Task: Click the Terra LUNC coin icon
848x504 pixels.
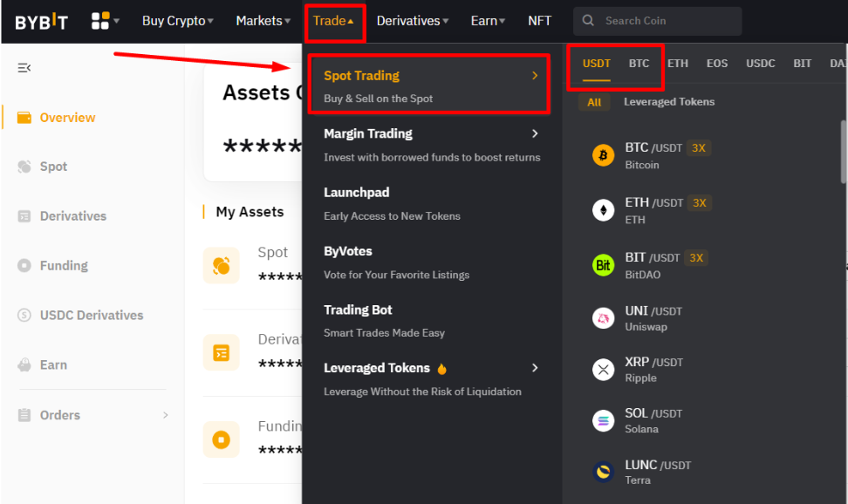Action: [603, 472]
